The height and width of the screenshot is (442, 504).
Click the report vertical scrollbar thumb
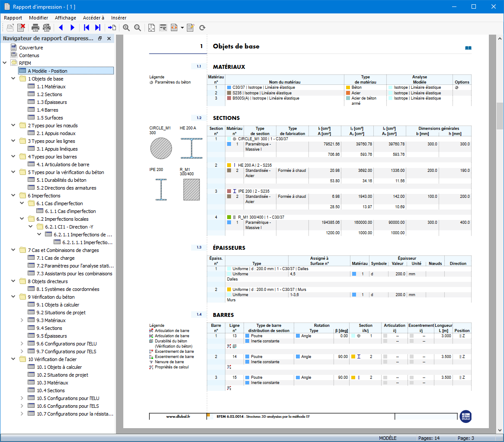500,116
